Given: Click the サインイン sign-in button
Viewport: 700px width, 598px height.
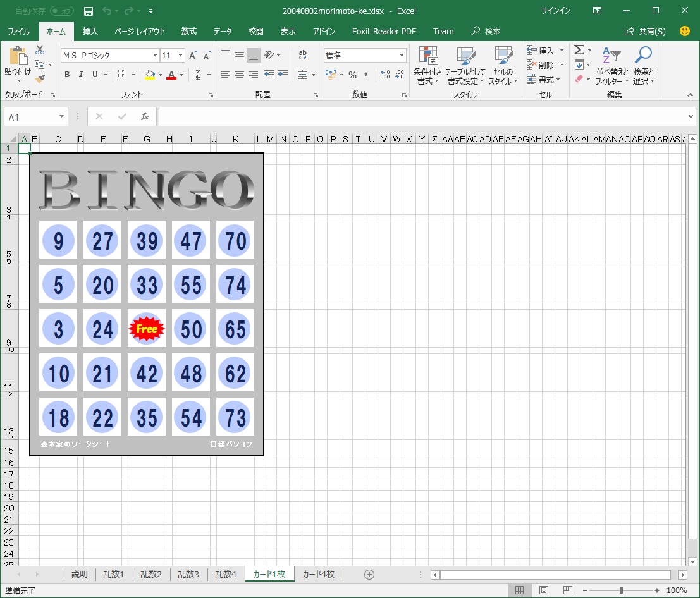Looking at the screenshot, I should pos(555,11).
